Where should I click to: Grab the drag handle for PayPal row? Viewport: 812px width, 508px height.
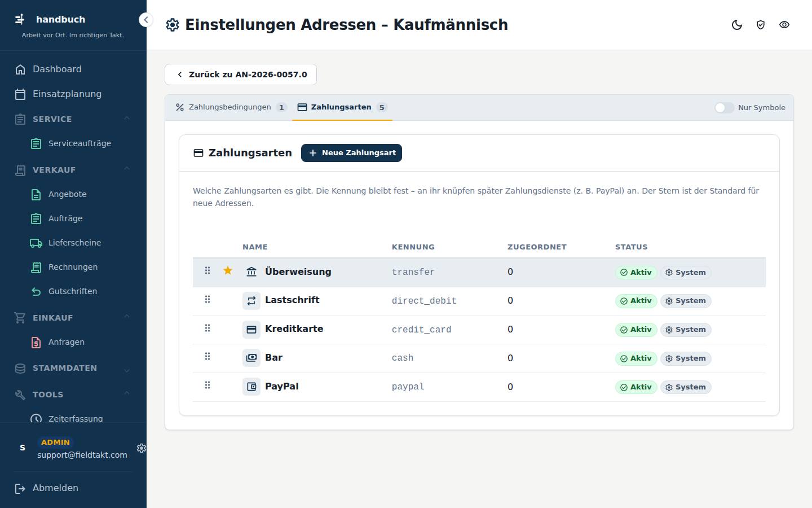[x=208, y=386]
